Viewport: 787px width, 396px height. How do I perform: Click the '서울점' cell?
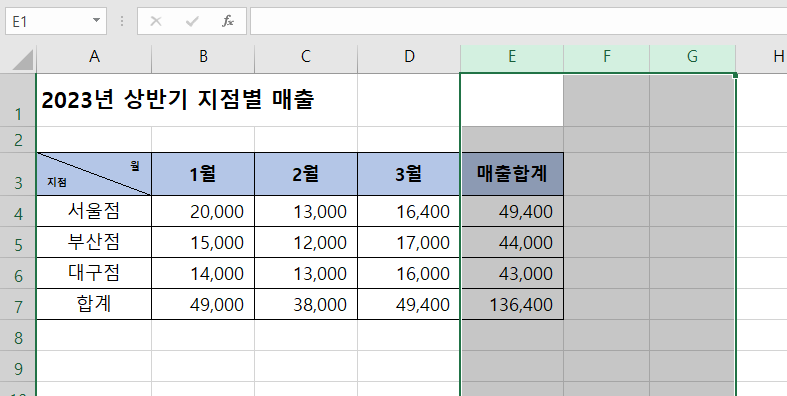(94, 211)
